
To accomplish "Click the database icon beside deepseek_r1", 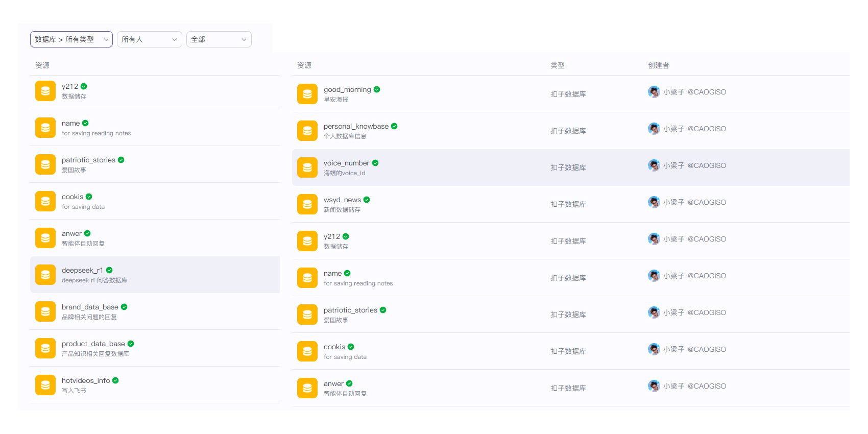I will [x=45, y=275].
